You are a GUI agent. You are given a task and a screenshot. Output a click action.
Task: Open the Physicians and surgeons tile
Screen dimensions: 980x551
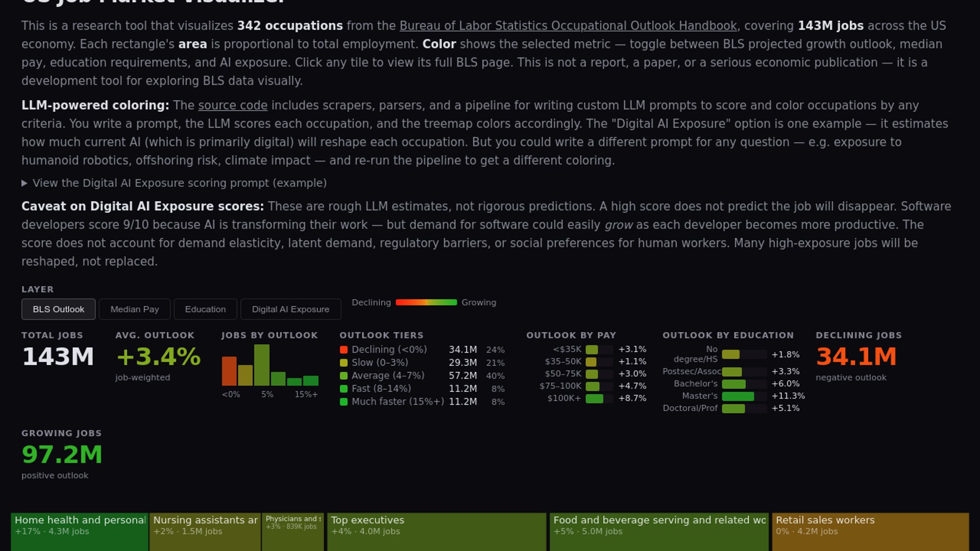pos(292,533)
